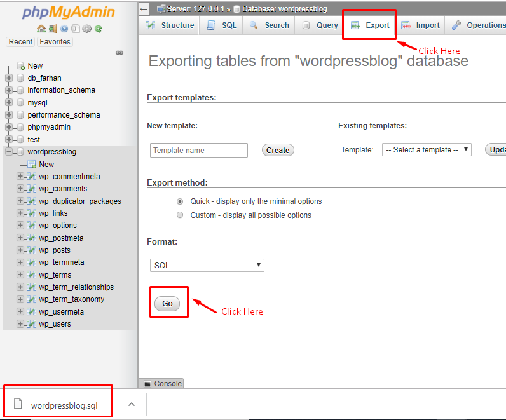This screenshot has width=506, height=420.
Task: Click the phpMyAdmin logo
Action: [x=69, y=12]
